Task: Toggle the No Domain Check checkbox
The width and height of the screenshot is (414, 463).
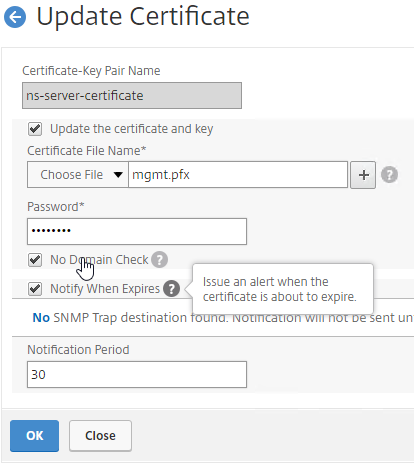Action: pyautogui.click(x=35, y=260)
